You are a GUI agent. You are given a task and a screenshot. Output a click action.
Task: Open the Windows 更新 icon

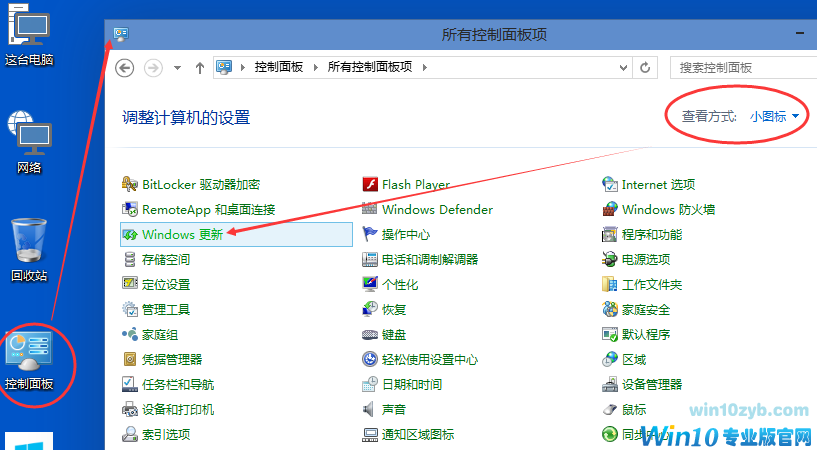click(130, 234)
